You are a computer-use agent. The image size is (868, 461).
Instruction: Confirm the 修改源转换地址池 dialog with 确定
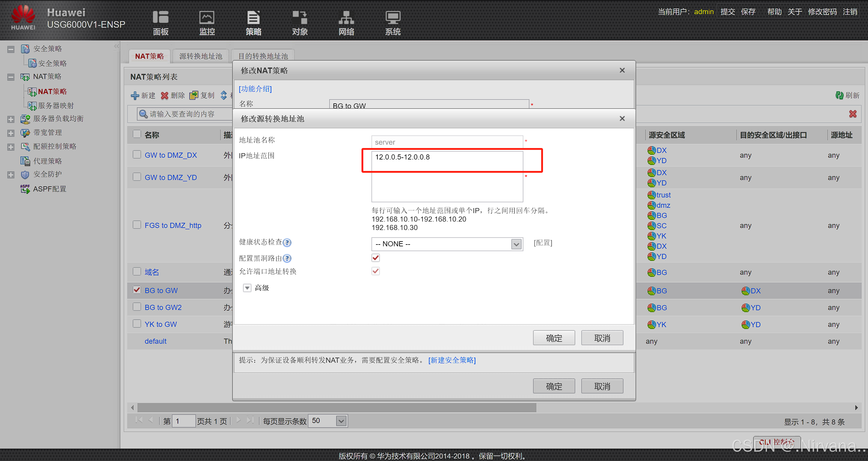click(x=554, y=338)
